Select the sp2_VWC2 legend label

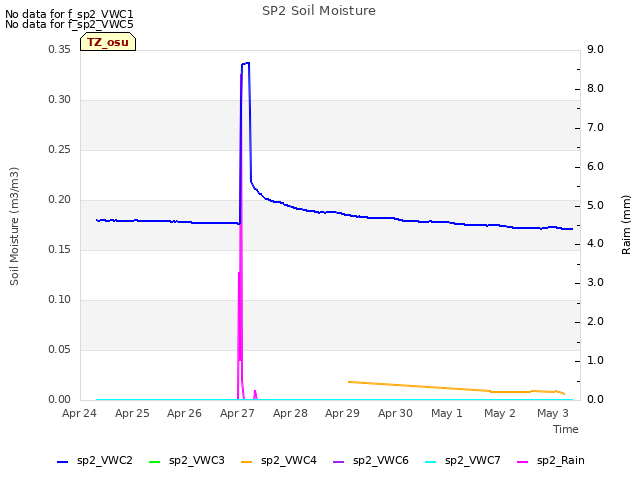[x=105, y=460]
